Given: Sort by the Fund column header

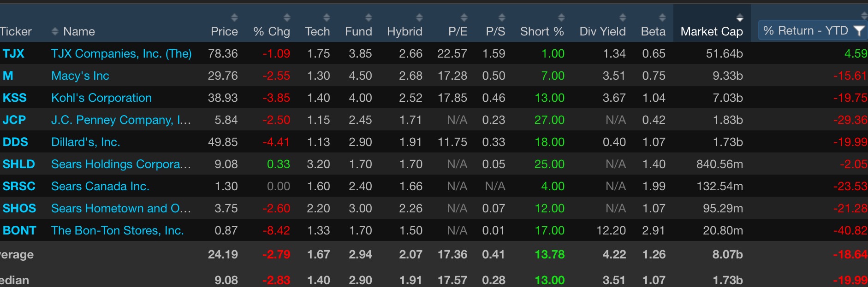Looking at the screenshot, I should click(x=358, y=31).
